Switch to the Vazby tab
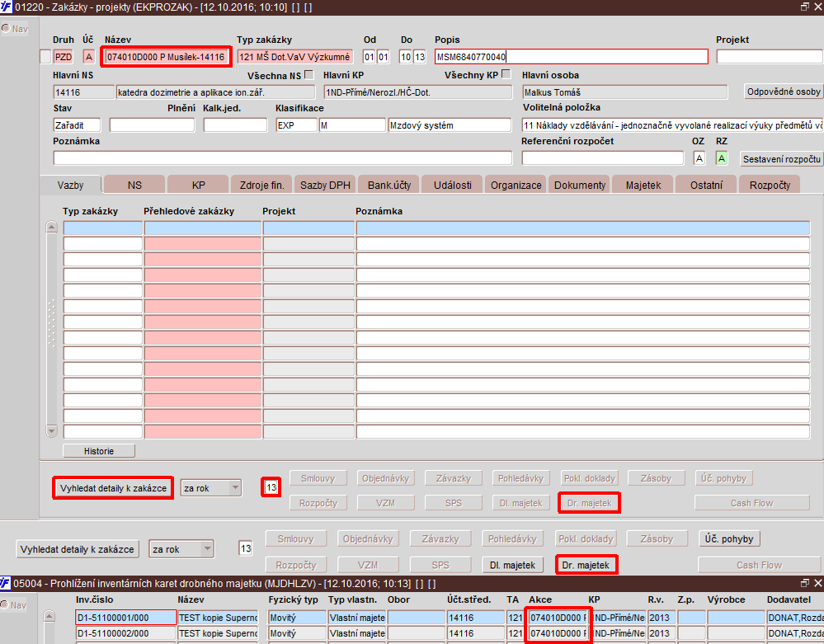This screenshot has width=824, height=644. [70, 185]
